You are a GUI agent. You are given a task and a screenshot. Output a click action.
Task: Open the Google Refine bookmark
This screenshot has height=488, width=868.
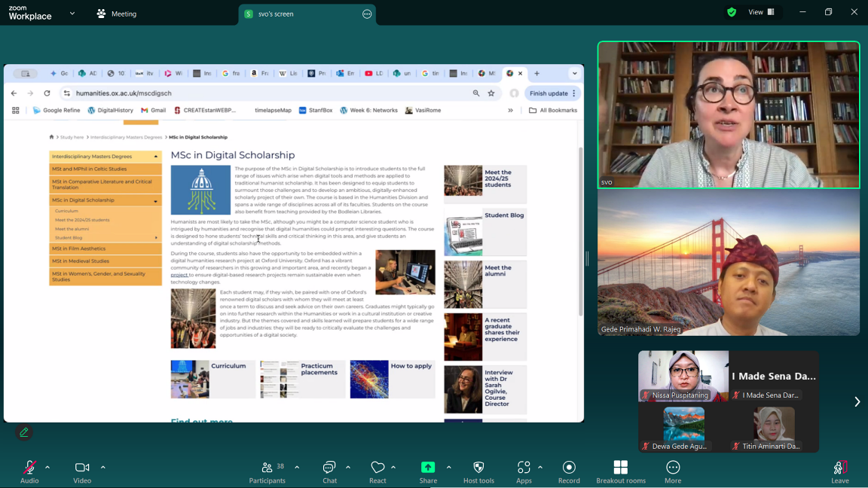tap(57, 111)
